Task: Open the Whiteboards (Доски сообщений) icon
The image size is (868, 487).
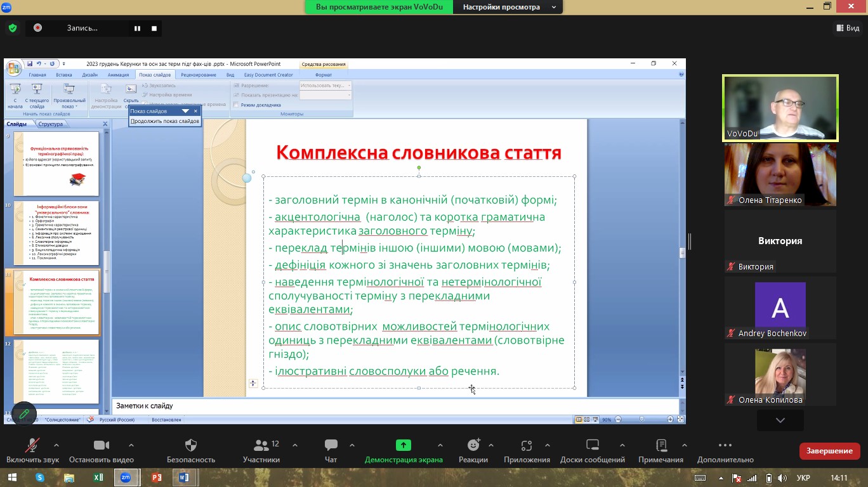Action: 592,445
